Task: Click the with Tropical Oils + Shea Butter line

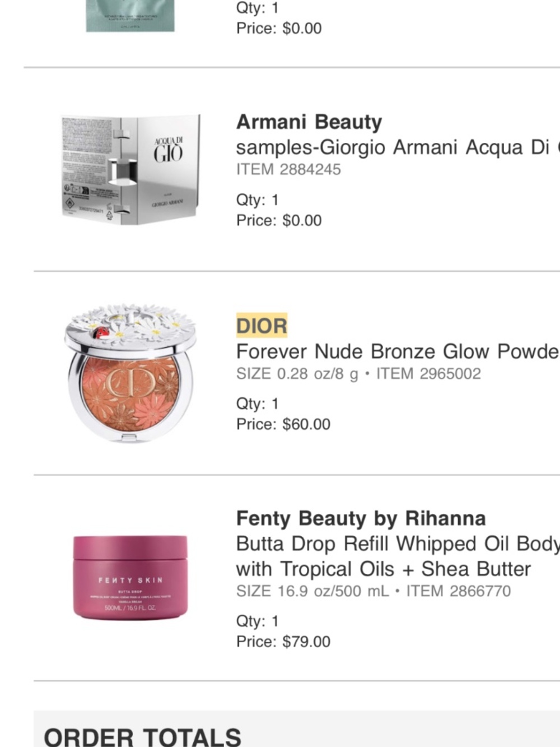Action: [x=384, y=569]
